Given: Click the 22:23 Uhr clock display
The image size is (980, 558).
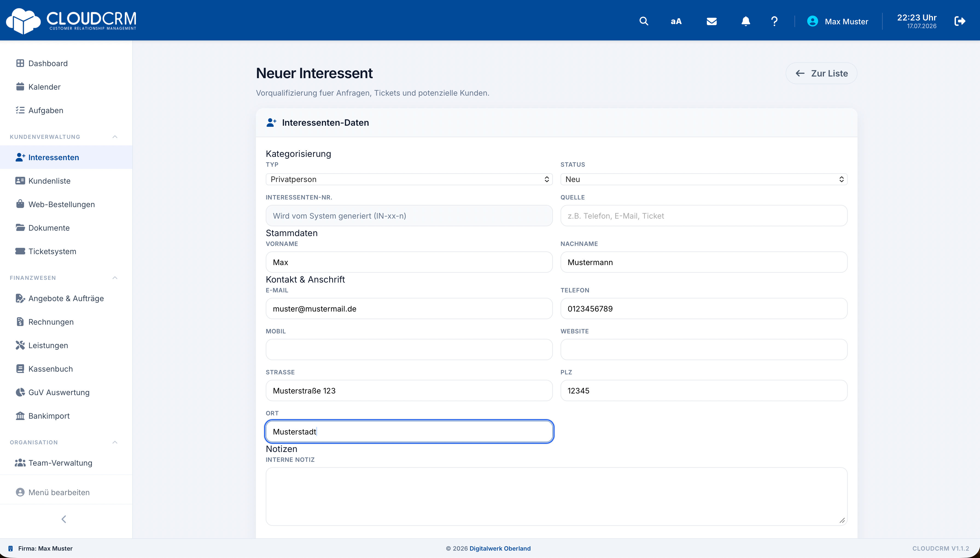Looking at the screenshot, I should click(x=916, y=18).
